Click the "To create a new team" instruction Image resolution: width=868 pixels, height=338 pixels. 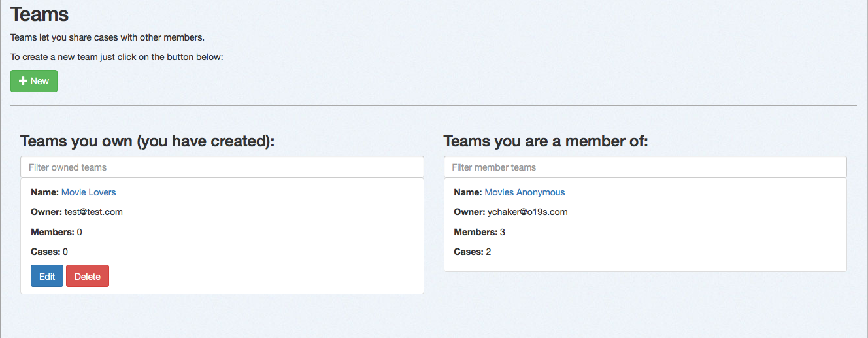point(117,57)
